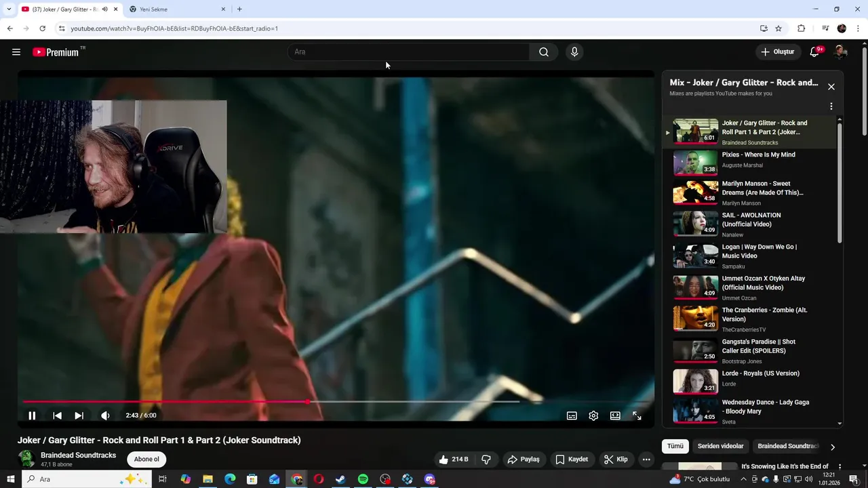Play SAIL - AWOLNATION from the mix
Viewport: 868px width, 488px height.
tap(749, 224)
